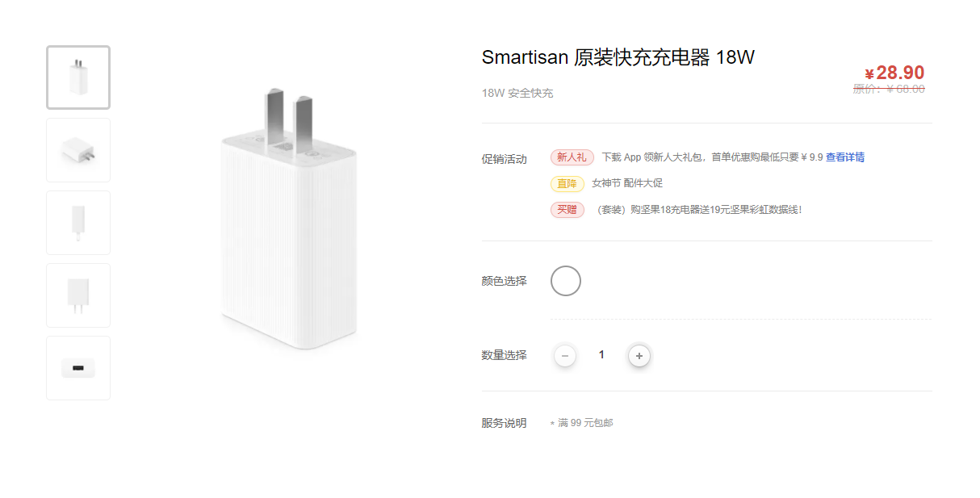The image size is (980, 498).
Task: Click the 套装 bundle gift promotion text
Action: [x=698, y=210]
